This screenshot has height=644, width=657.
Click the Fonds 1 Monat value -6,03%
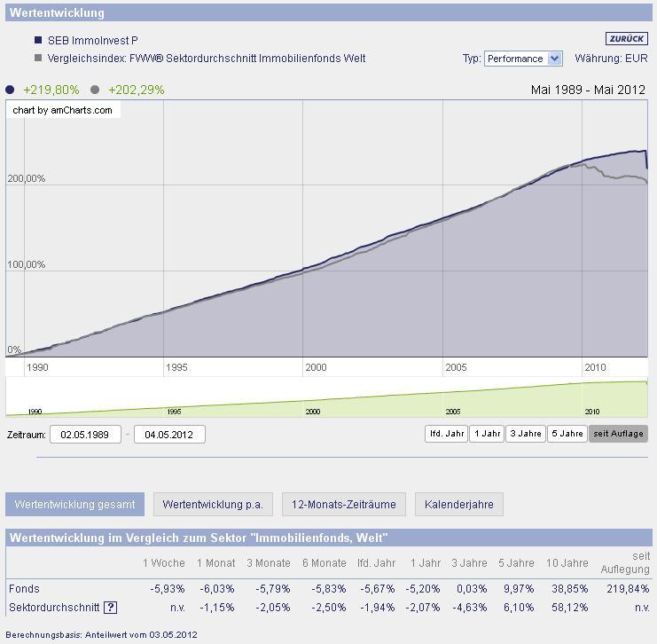pos(216,589)
